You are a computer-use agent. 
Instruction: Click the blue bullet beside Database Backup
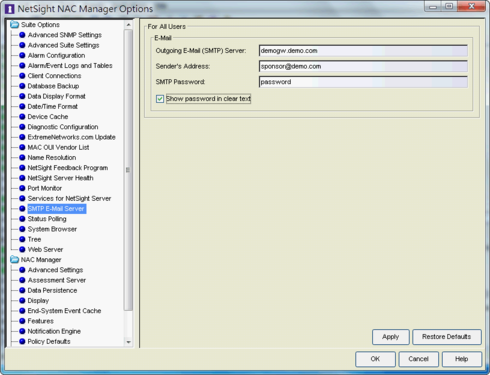coord(22,86)
